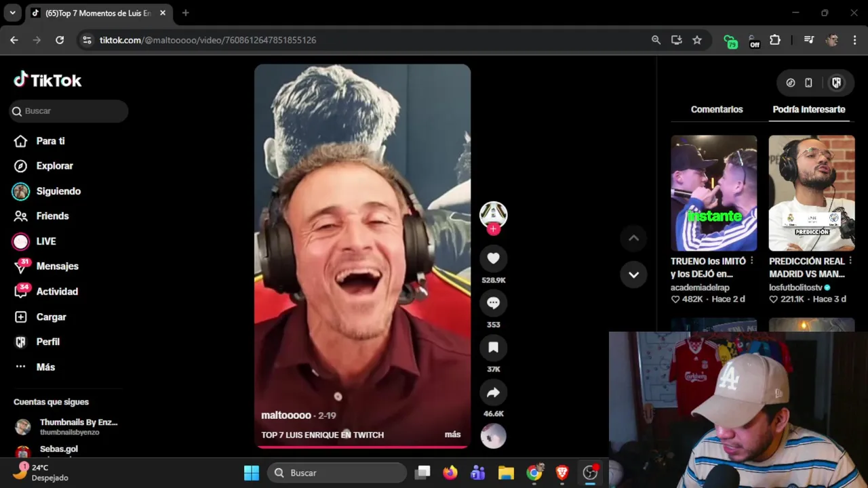Go to the next video with down arrow
The width and height of the screenshot is (868, 488).
tap(633, 274)
